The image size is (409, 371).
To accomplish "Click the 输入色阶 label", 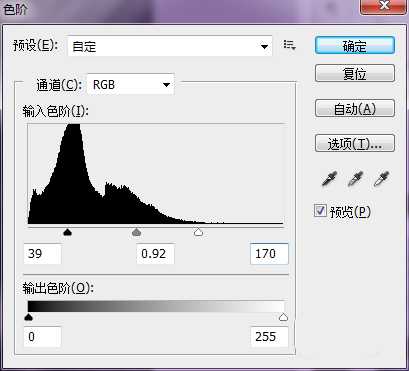I will tap(55, 111).
